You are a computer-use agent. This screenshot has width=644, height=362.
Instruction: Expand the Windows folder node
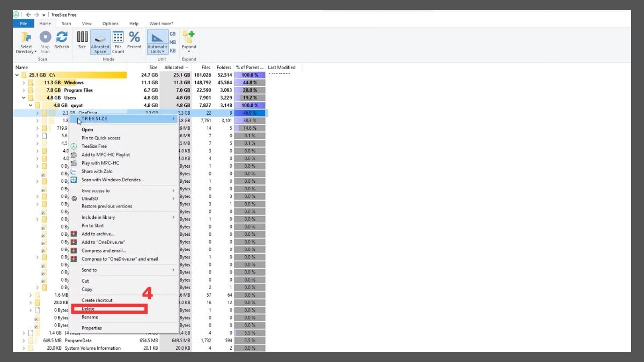point(24,83)
